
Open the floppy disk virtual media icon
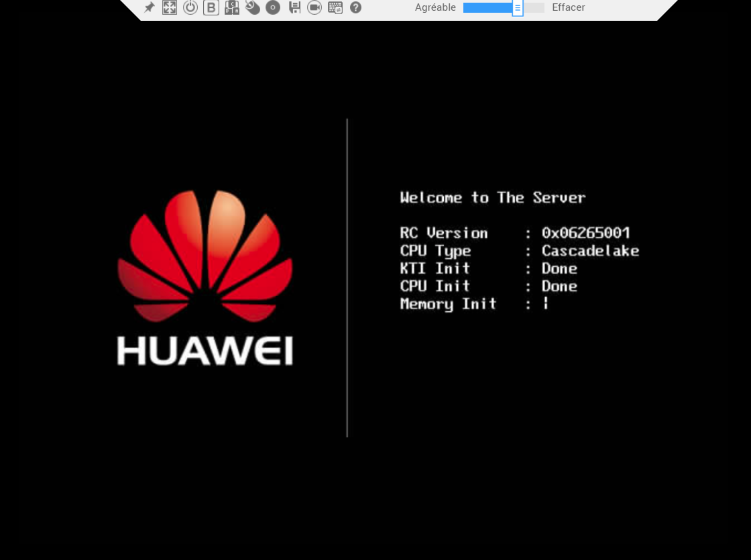pyautogui.click(x=294, y=7)
